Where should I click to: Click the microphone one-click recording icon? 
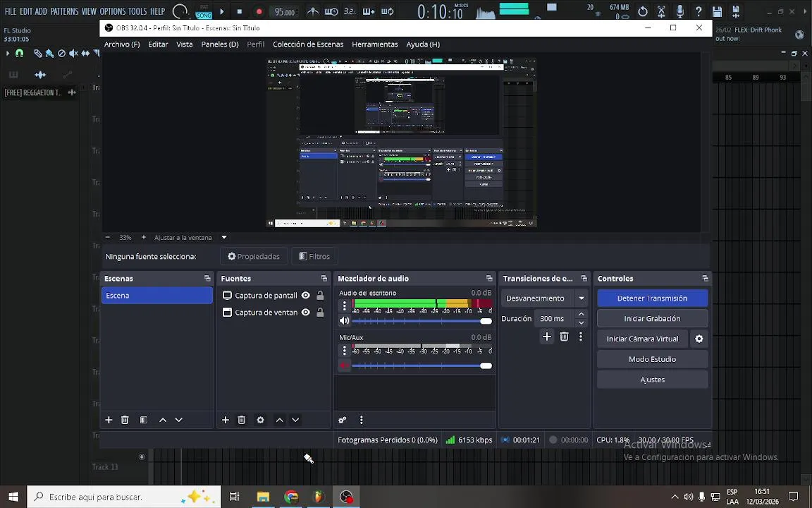point(680,11)
